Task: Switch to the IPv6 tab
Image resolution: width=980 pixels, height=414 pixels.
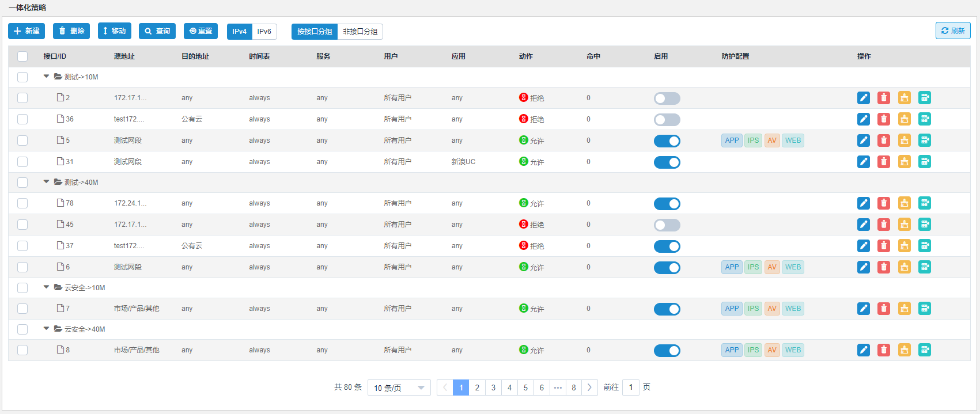Action: 264,32
